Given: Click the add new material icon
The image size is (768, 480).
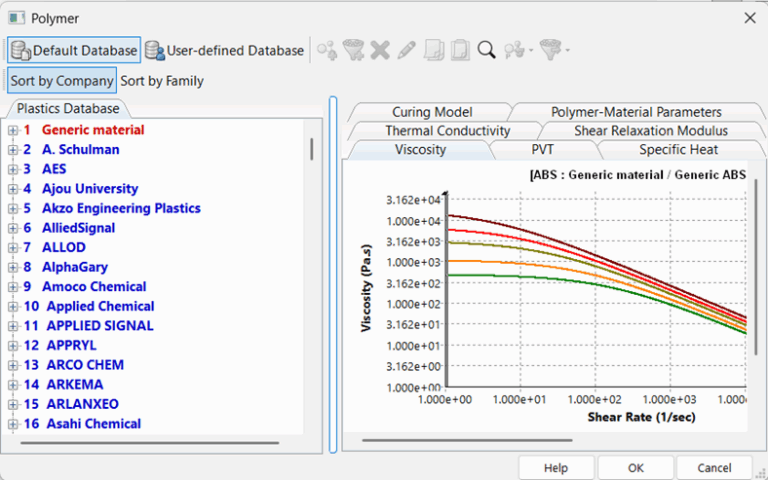Looking at the screenshot, I should coord(327,50).
